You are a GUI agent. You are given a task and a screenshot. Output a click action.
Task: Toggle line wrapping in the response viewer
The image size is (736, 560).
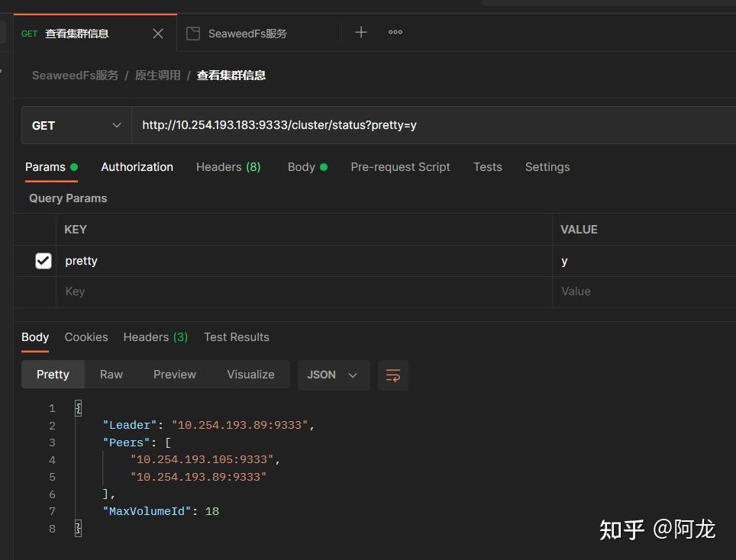click(x=392, y=375)
